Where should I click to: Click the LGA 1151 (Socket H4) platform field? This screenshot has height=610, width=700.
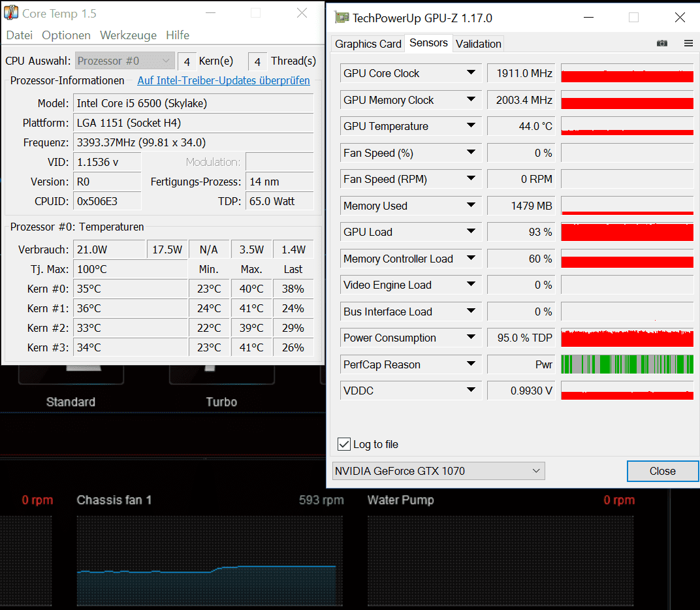point(193,123)
